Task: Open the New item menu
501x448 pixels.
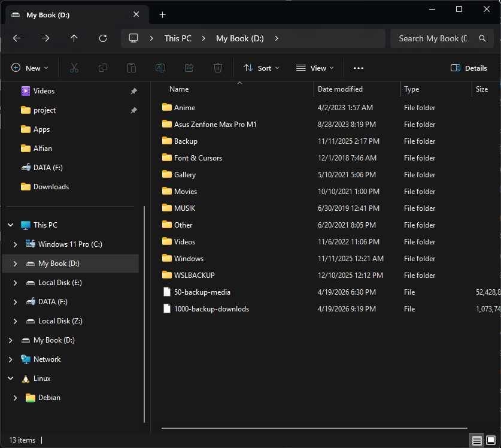Action: click(x=30, y=68)
